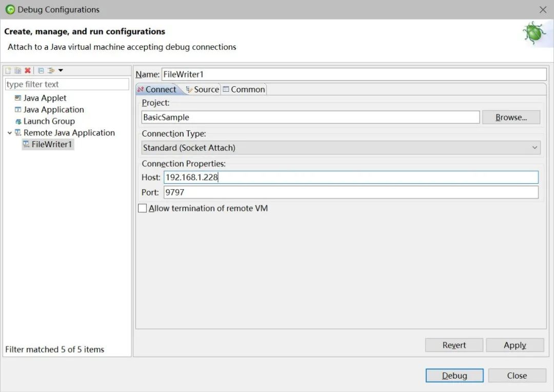The width and height of the screenshot is (554, 392).
Task: Select the Launch Group tree item
Action: pyautogui.click(x=49, y=121)
